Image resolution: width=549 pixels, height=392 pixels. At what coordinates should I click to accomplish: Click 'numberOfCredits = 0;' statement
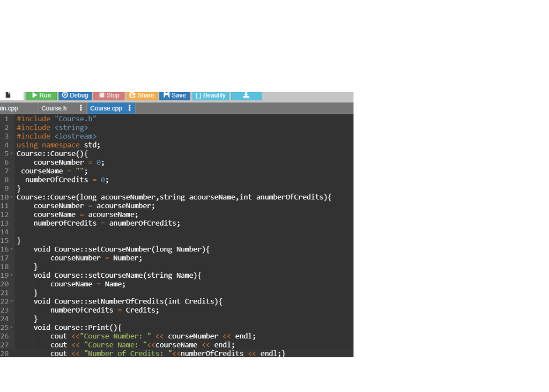pos(67,180)
